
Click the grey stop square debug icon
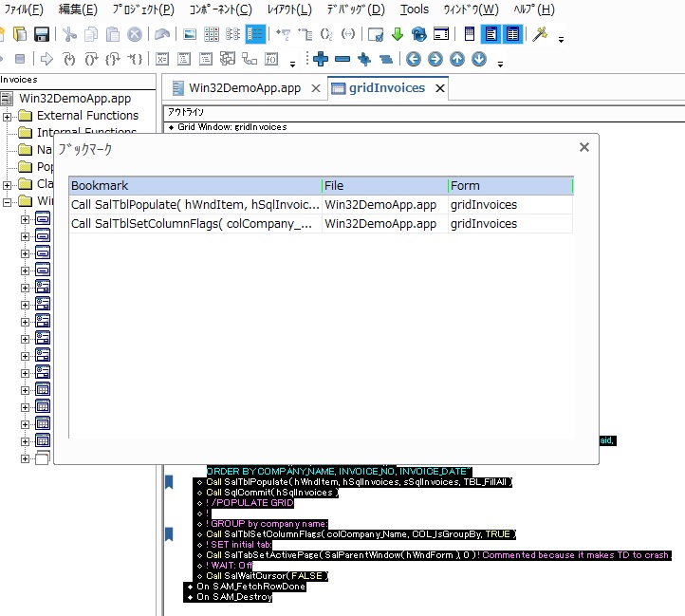point(20,59)
